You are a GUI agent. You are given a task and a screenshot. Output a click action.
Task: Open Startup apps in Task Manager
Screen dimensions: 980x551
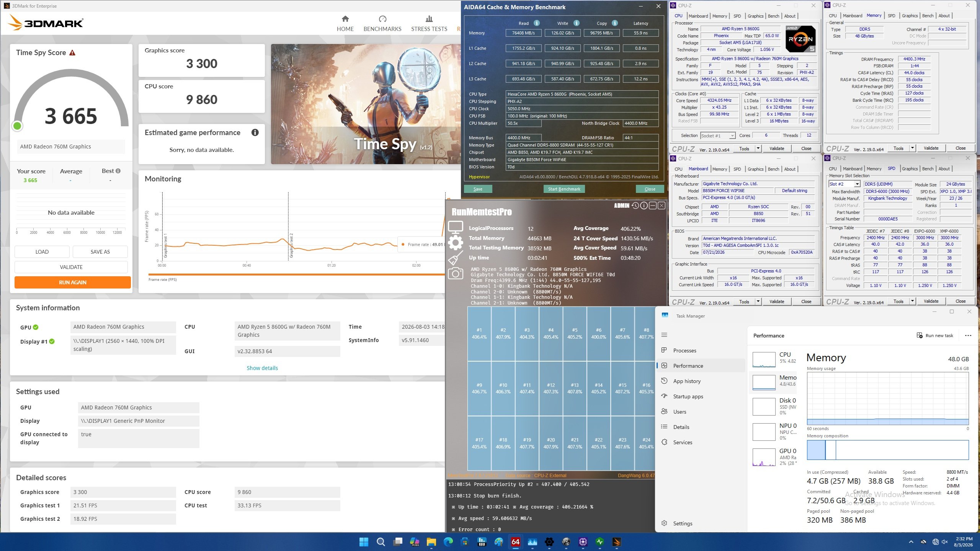pos(701,396)
